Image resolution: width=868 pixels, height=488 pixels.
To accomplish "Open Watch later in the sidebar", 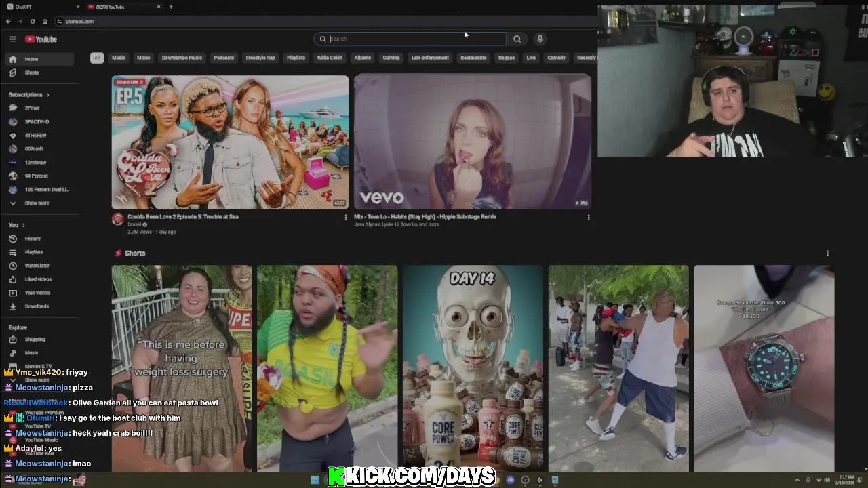I will point(41,266).
